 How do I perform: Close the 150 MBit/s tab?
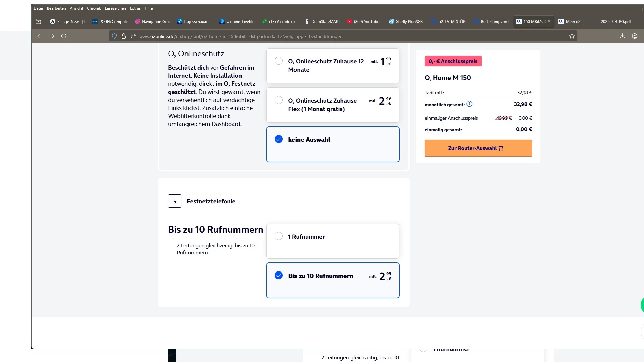pyautogui.click(x=549, y=21)
